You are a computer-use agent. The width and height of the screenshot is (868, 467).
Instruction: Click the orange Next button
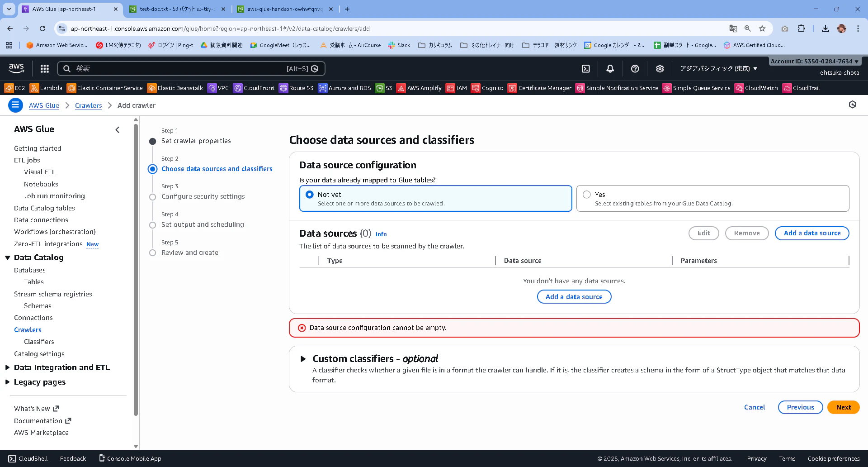[x=843, y=407]
